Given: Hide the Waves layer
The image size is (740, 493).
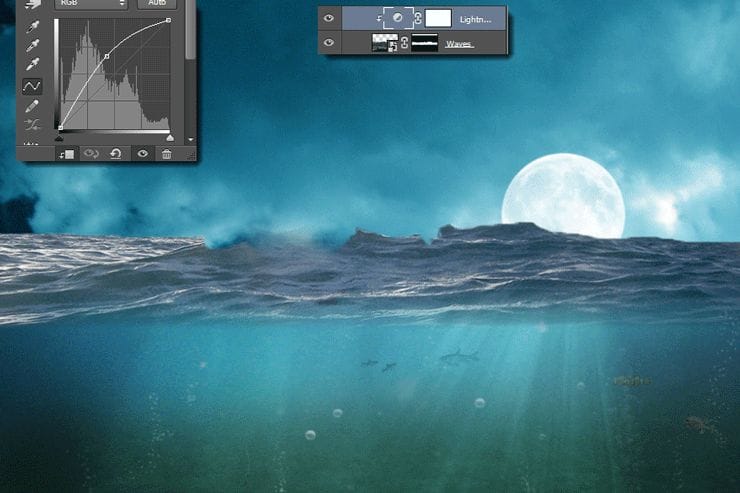Looking at the screenshot, I should point(329,42).
